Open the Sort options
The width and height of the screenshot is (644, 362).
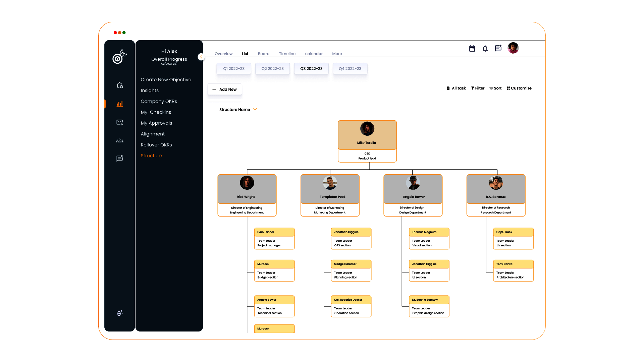(495, 88)
